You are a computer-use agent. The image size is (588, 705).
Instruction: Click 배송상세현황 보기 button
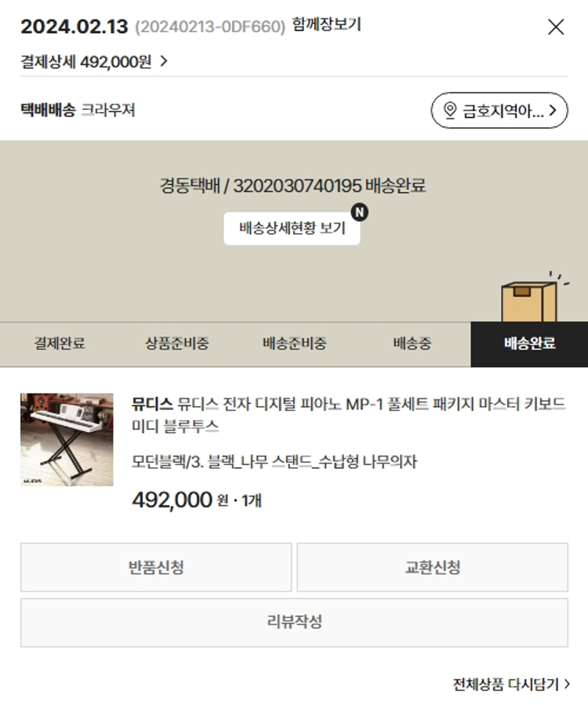pyautogui.click(x=292, y=228)
